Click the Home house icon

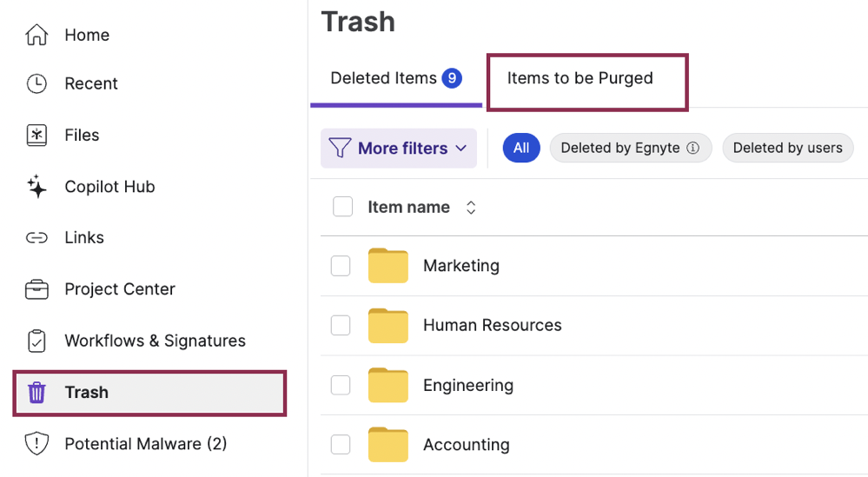click(x=36, y=35)
